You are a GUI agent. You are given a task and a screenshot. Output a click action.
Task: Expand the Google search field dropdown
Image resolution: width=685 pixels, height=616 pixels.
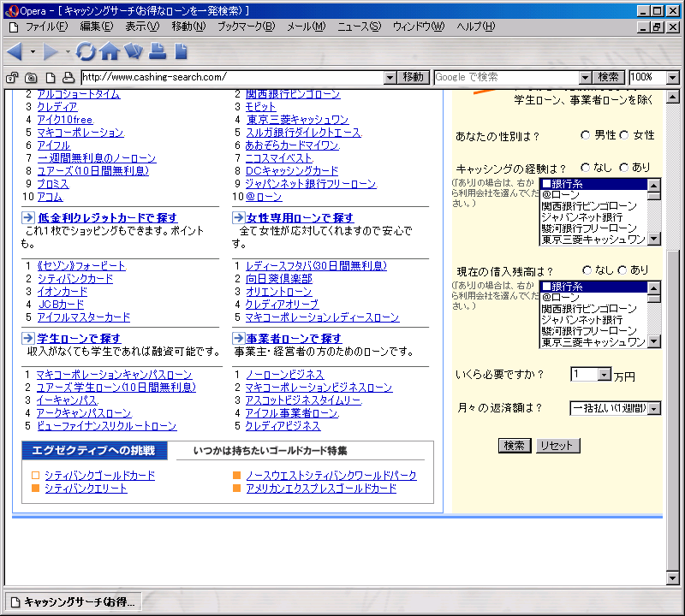click(586, 78)
